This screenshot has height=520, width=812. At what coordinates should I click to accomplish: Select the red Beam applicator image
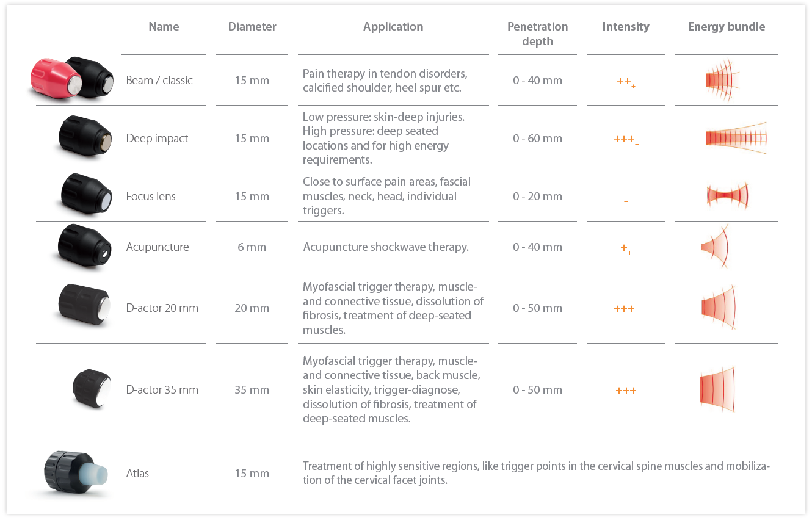coord(50,79)
